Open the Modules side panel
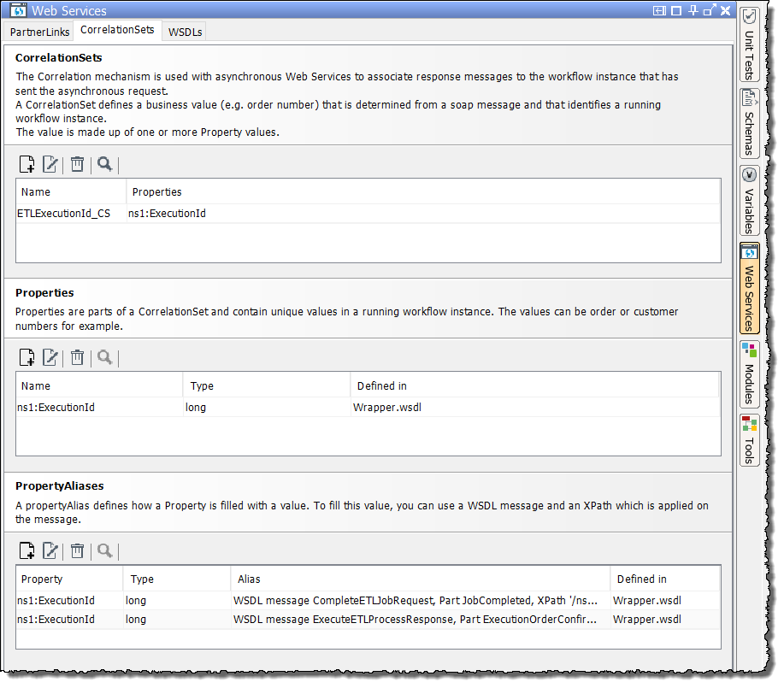The image size is (784, 688). point(749,375)
